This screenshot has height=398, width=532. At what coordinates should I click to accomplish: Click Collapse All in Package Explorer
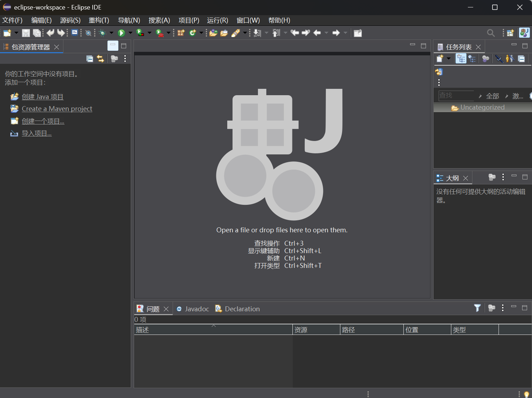(x=90, y=59)
